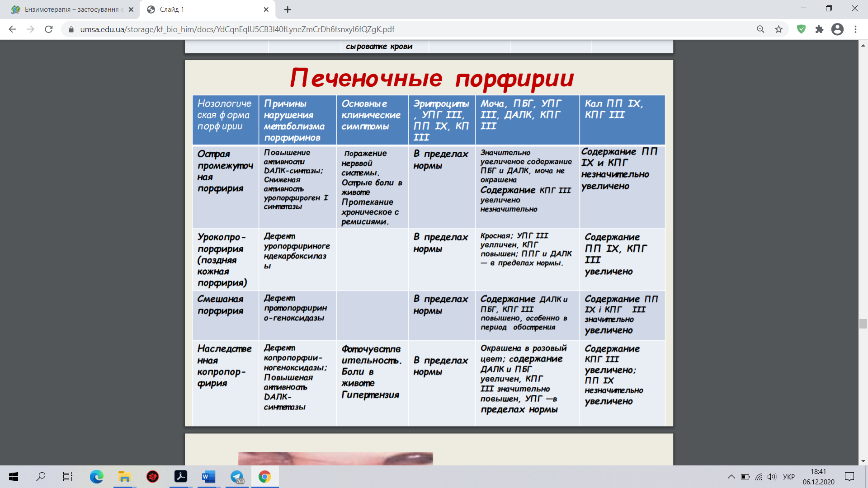
Task: Click cell Острая промежуточная порфирия
Action: (x=225, y=187)
